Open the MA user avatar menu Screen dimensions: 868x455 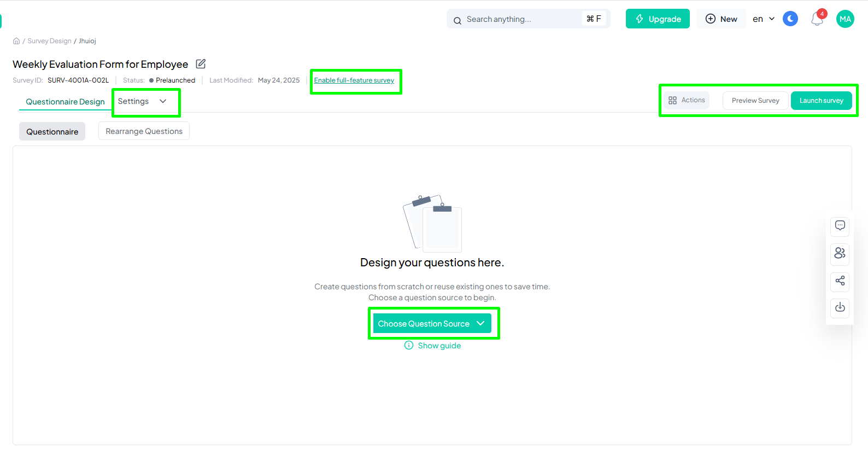[x=845, y=19]
